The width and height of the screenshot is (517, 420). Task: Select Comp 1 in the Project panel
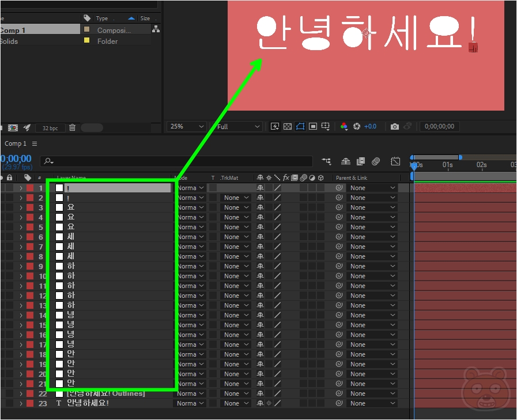pyautogui.click(x=13, y=31)
